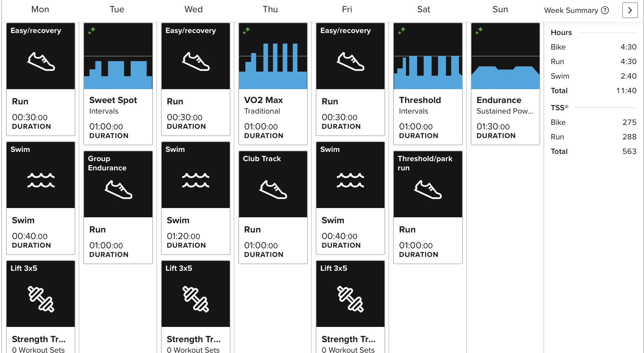
Task: Select the Sun column header
Action: pos(500,9)
